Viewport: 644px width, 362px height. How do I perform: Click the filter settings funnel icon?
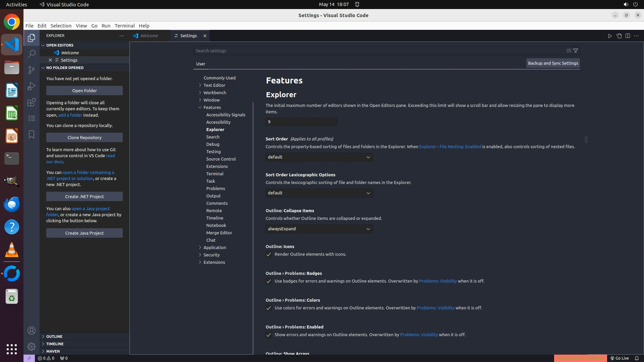pos(576,51)
